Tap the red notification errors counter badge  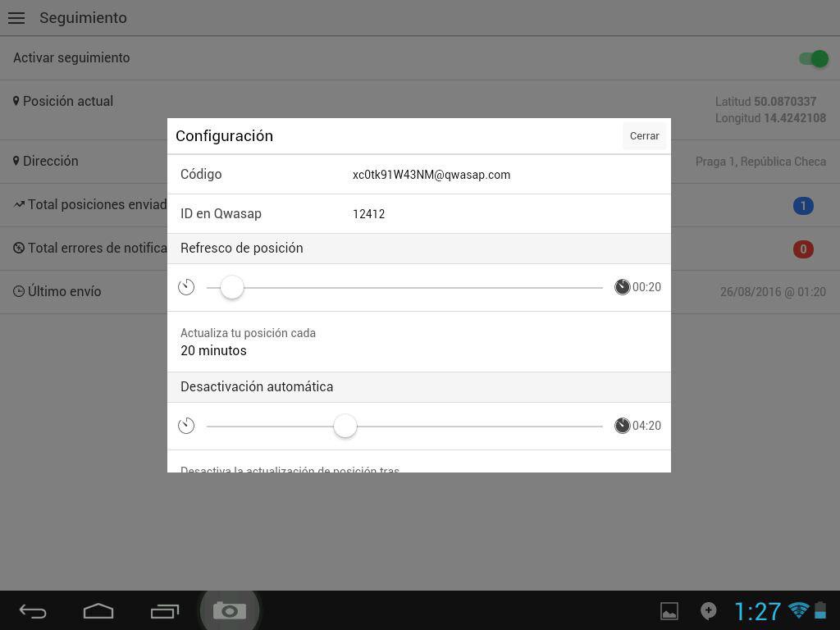click(803, 249)
